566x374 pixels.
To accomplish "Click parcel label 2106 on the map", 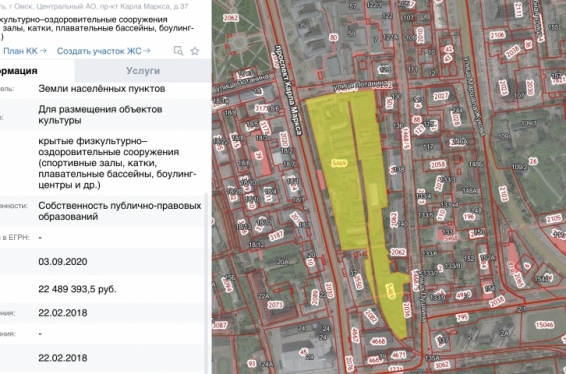I will click(x=497, y=35).
